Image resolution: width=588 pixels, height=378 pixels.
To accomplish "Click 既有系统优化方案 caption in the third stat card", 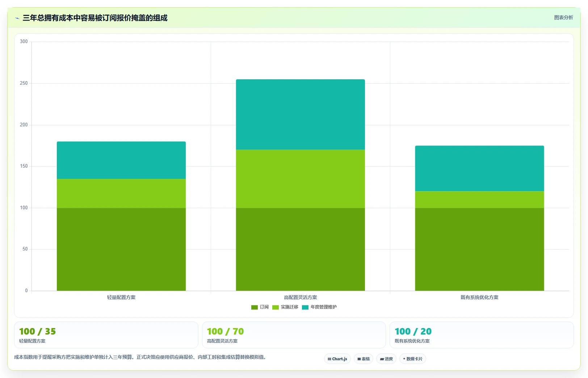I will point(412,341).
